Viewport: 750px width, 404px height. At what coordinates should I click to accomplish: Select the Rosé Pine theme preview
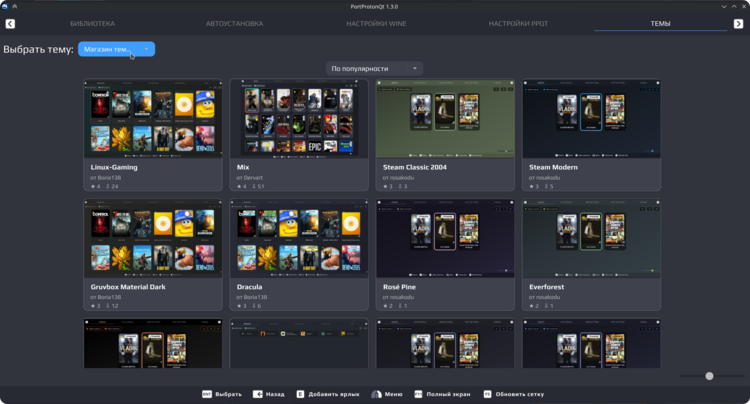tap(445, 239)
